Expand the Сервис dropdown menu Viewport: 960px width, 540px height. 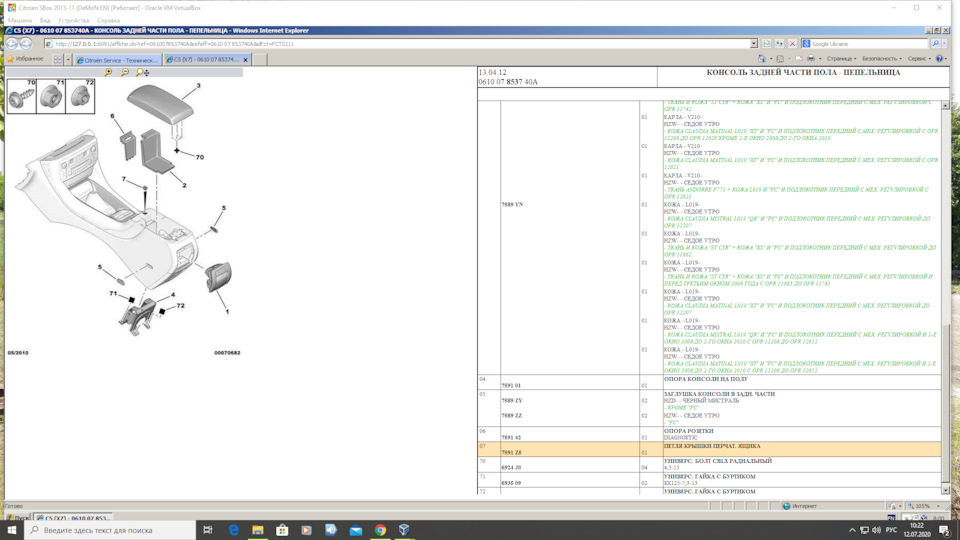click(918, 59)
